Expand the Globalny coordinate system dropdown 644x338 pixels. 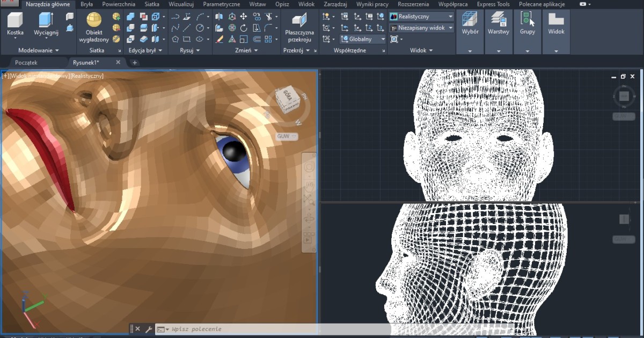pos(382,39)
